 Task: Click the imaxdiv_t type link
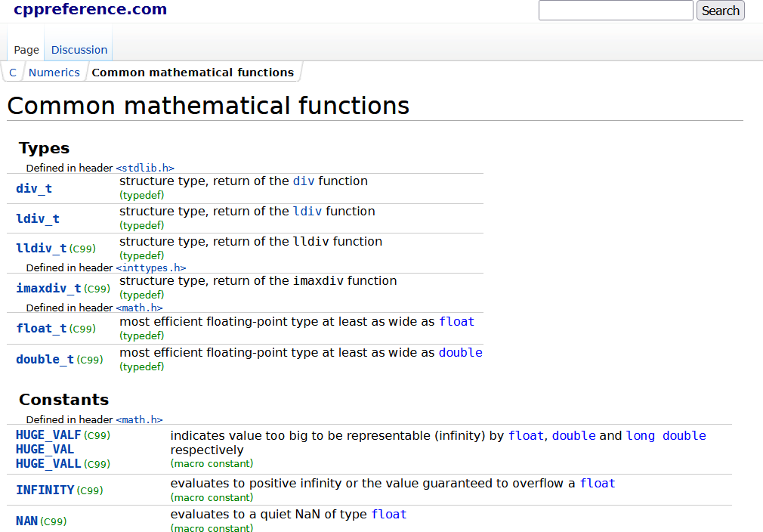pyautogui.click(x=48, y=288)
